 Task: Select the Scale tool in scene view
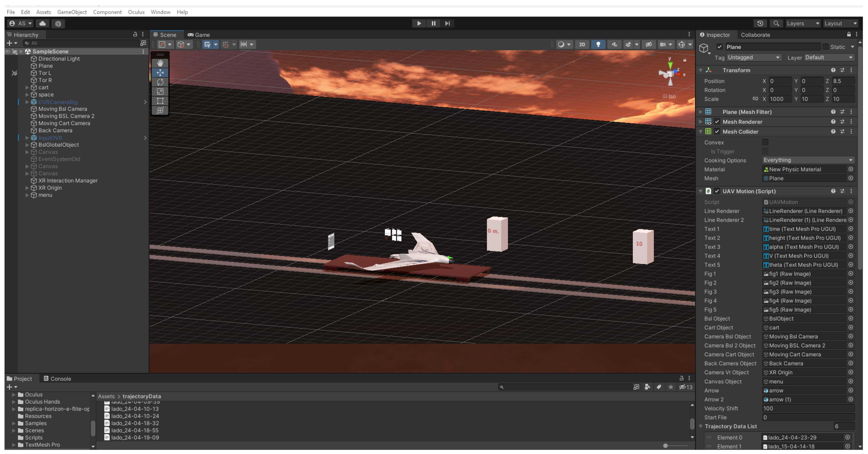coord(160,91)
